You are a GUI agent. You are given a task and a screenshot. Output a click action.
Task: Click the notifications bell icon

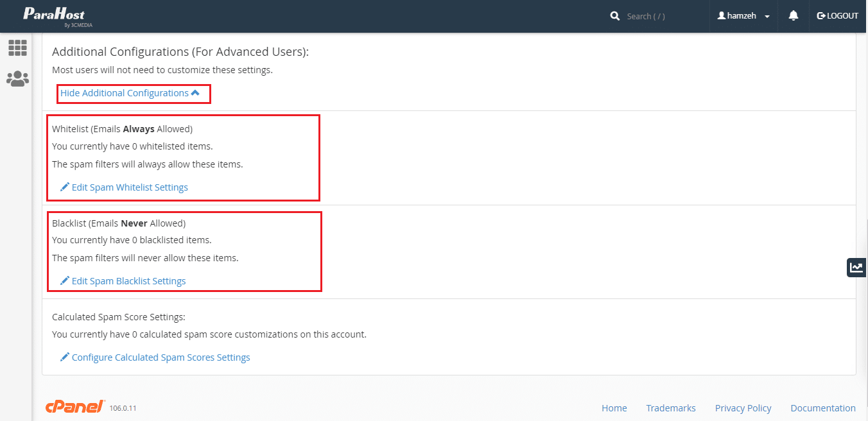coord(794,16)
